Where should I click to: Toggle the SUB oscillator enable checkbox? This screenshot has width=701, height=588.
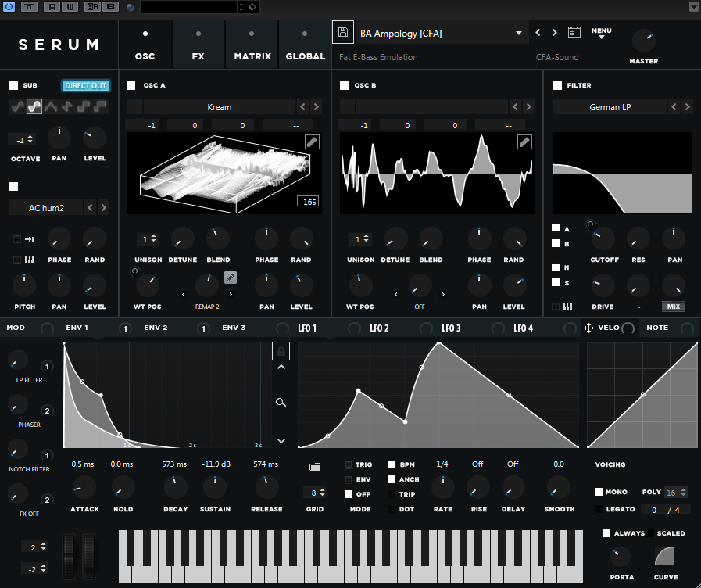point(14,85)
